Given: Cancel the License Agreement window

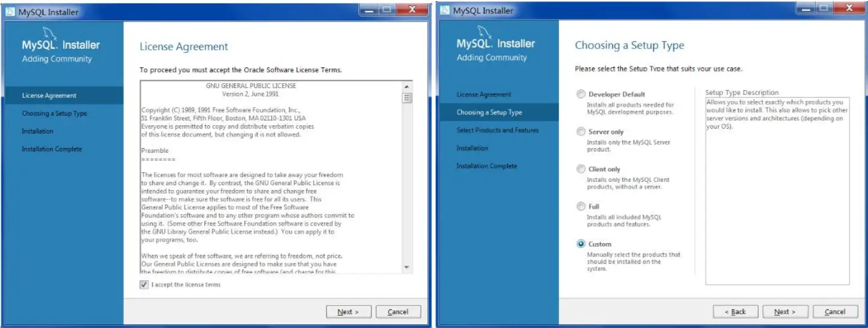Looking at the screenshot, I should point(398,312).
